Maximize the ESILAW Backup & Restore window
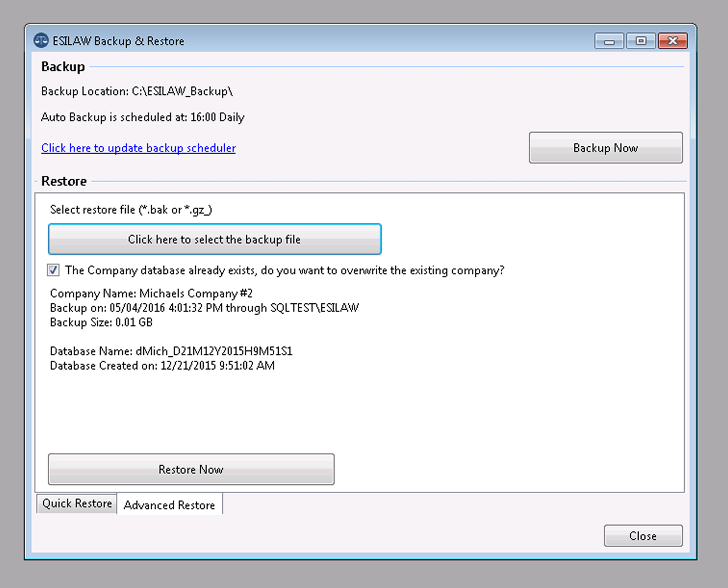The height and width of the screenshot is (588, 728). 641,41
